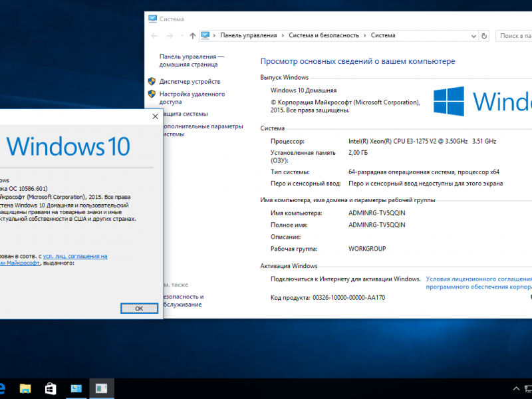
Task: Expand chevron after 'Панель управления' breadcrumb
Action: (283, 36)
